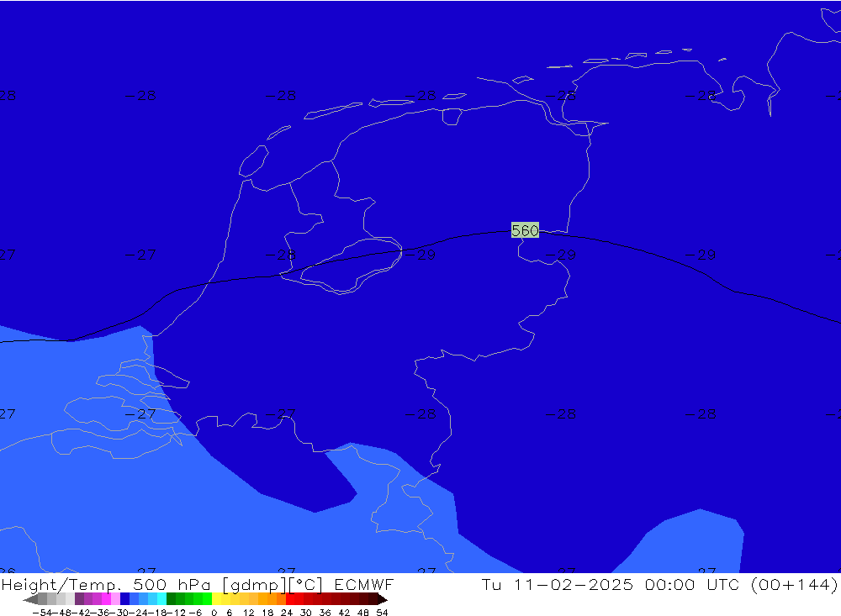Click the '0' legend value

[x=214, y=613]
